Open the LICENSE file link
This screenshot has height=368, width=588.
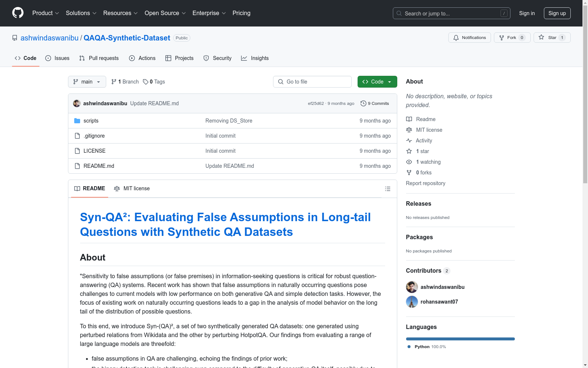tap(94, 151)
